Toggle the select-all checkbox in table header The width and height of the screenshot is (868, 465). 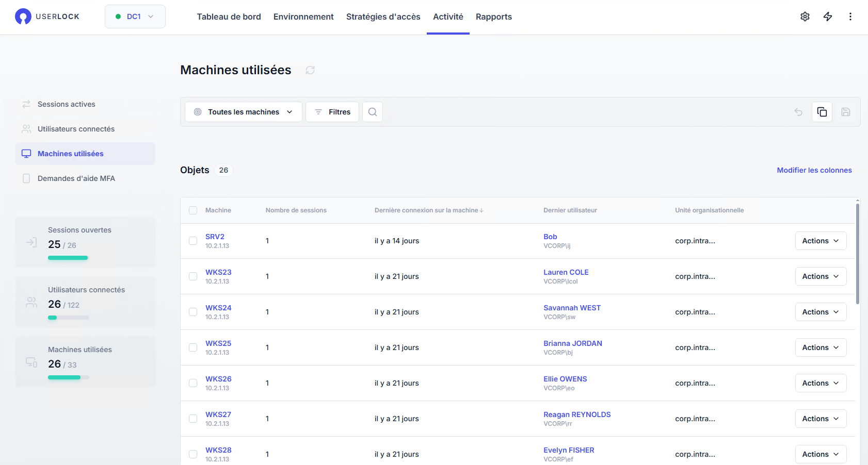pos(193,210)
